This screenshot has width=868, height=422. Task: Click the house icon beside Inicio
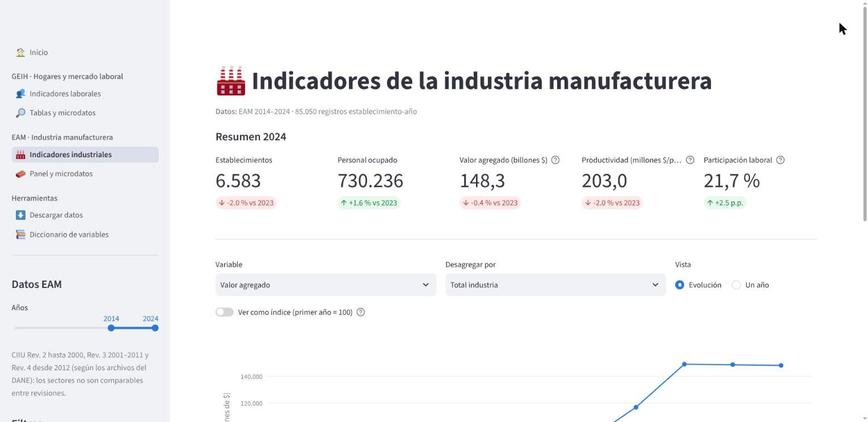point(20,52)
